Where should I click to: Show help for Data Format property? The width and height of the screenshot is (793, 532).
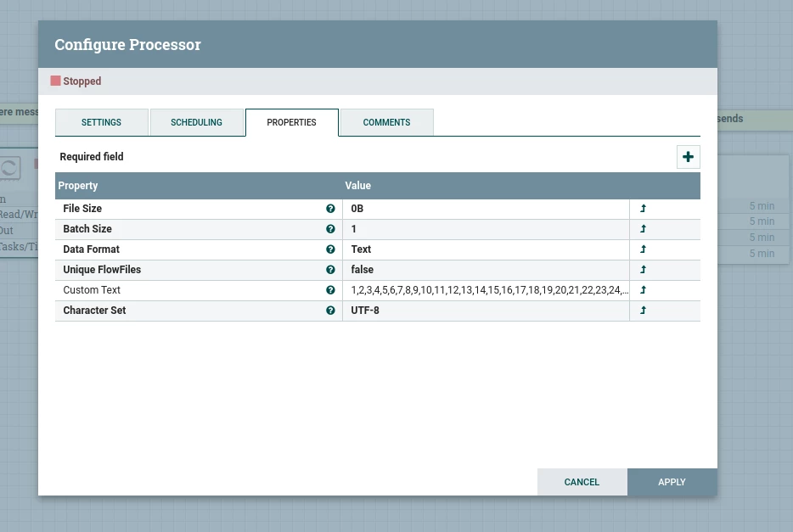point(330,249)
